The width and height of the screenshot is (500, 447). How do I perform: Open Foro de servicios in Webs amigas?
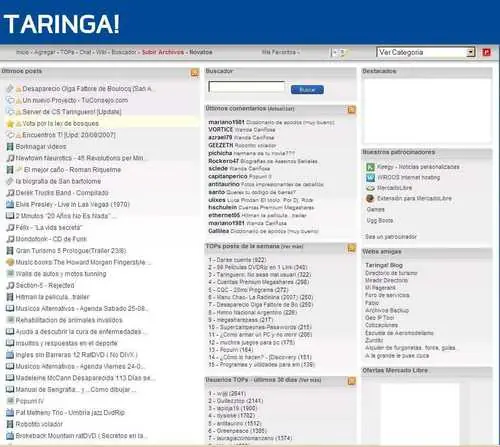[x=387, y=295]
